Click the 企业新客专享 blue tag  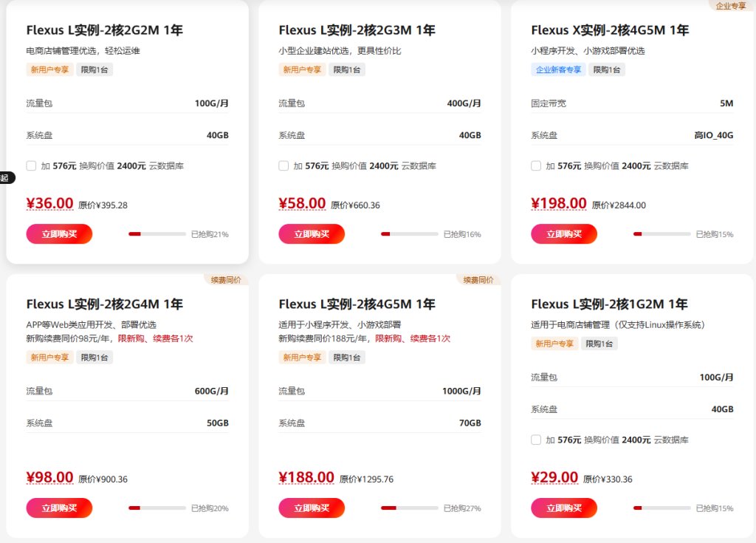(x=558, y=69)
